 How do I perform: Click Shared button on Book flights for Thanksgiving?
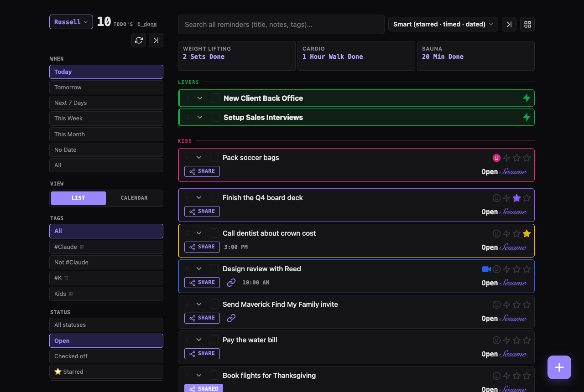[203, 388]
